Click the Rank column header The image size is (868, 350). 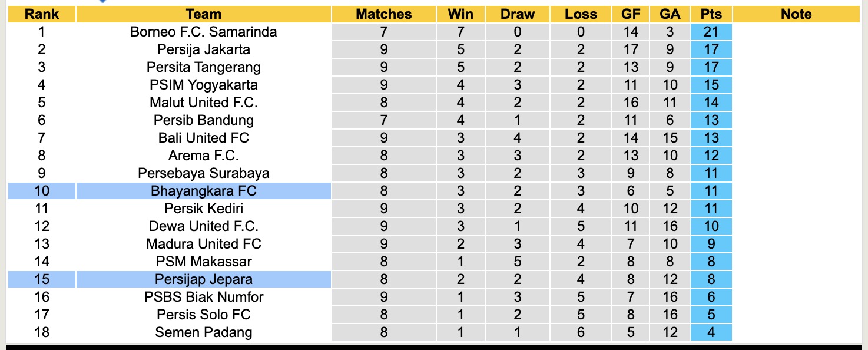[41, 14]
